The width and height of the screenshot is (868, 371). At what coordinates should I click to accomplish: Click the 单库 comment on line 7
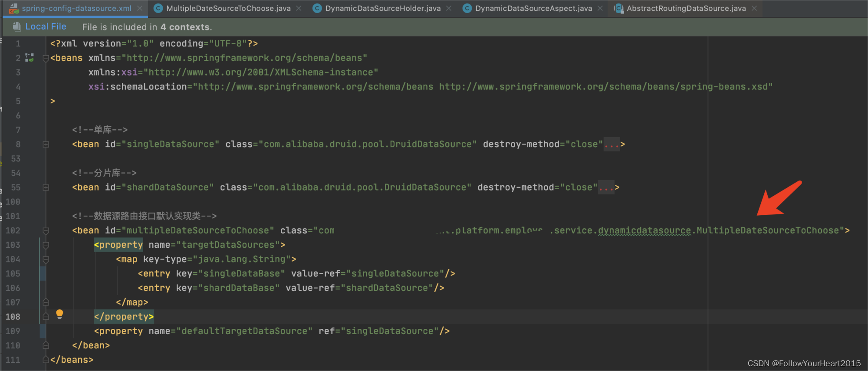[100, 130]
